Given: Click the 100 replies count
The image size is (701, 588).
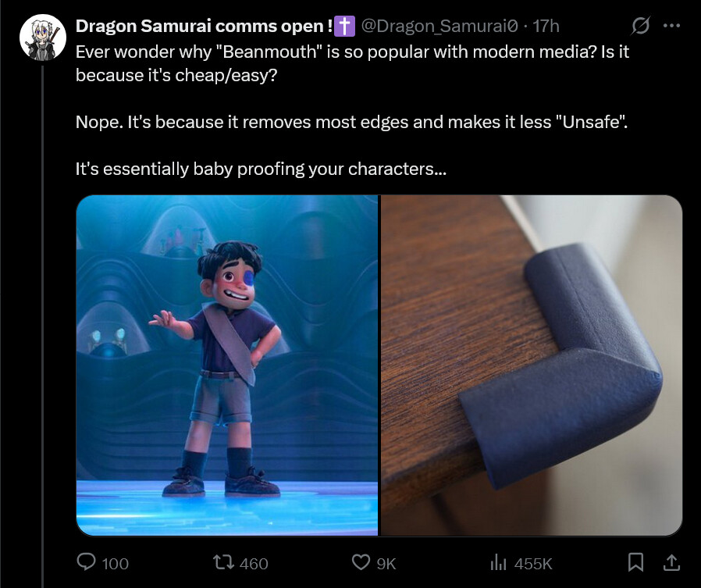Looking at the screenshot, I should click(116, 564).
